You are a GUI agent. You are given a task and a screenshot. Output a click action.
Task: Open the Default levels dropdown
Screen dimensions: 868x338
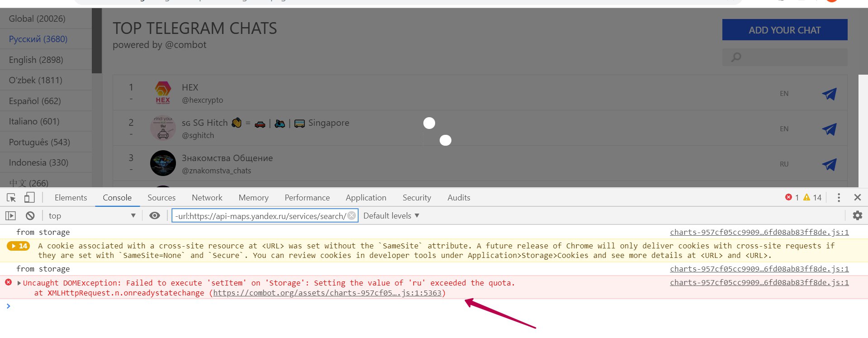[x=391, y=216]
